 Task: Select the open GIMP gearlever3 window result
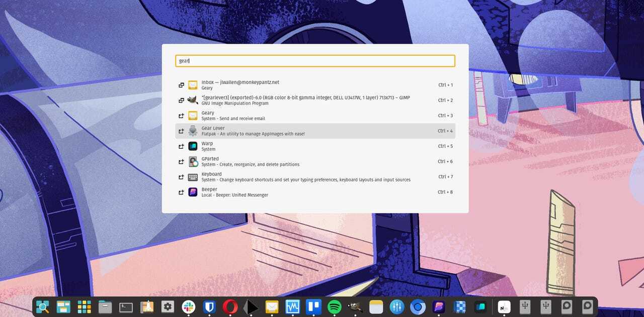(315, 100)
